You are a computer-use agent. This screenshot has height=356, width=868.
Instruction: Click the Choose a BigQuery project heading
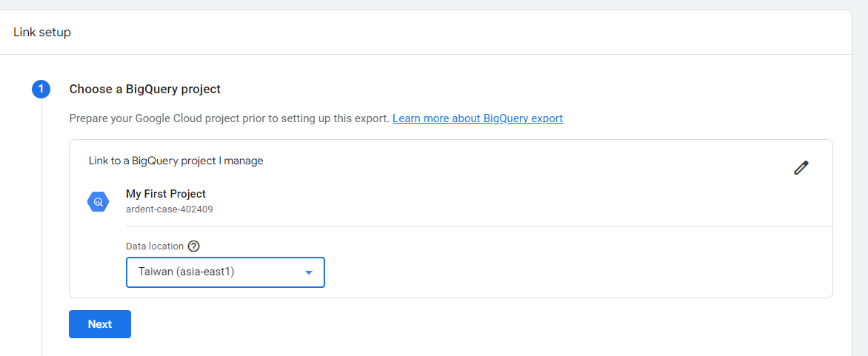coord(145,89)
